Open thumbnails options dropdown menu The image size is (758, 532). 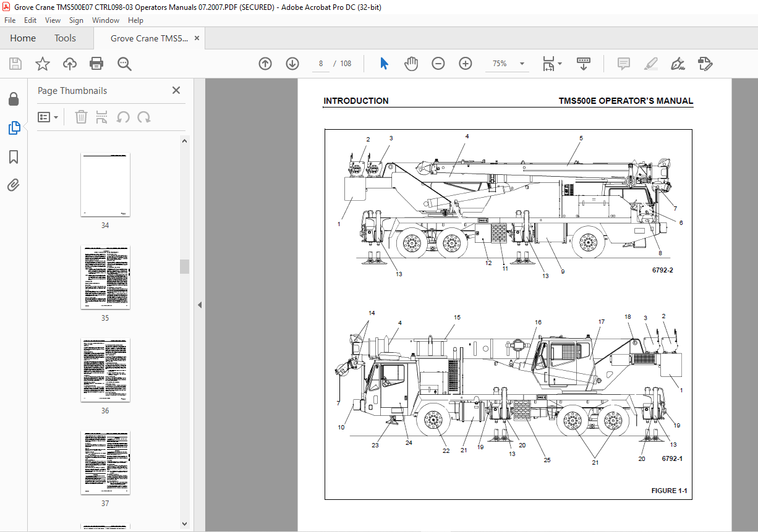point(48,117)
